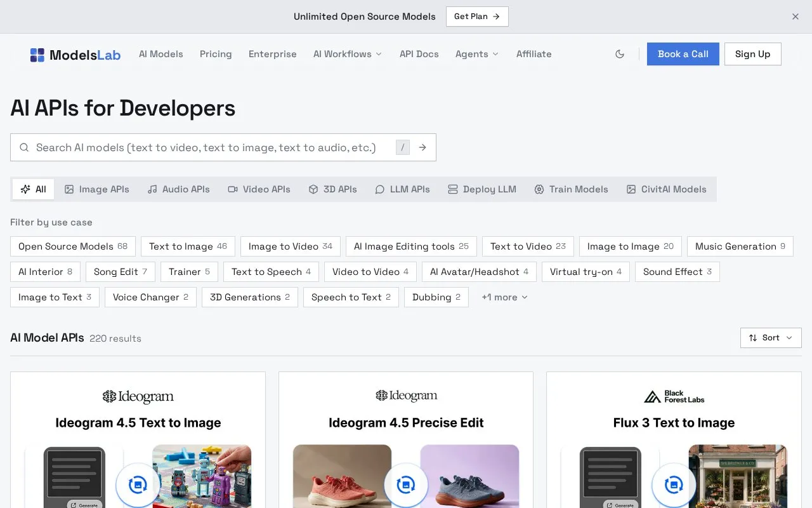Open the Flux 3 Text to Image title

click(x=674, y=423)
